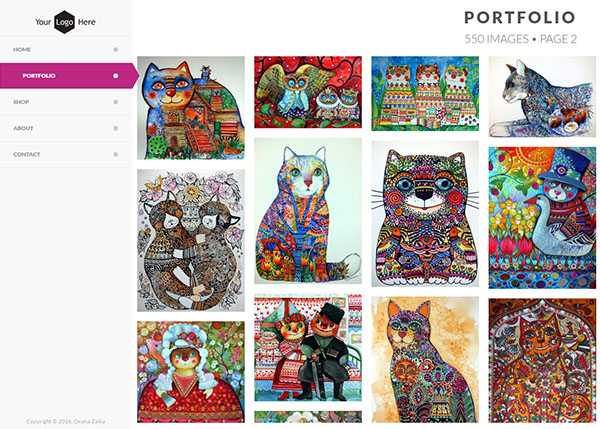The width and height of the screenshot is (600, 429).
Task: Open the blue cat with house thumbnail
Action: pos(190,108)
